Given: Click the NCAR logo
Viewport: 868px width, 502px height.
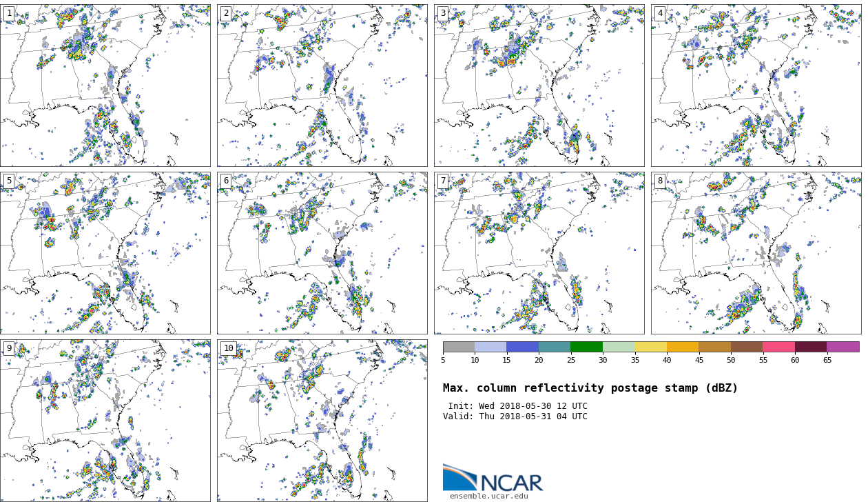Looking at the screenshot, I should pos(493,479).
